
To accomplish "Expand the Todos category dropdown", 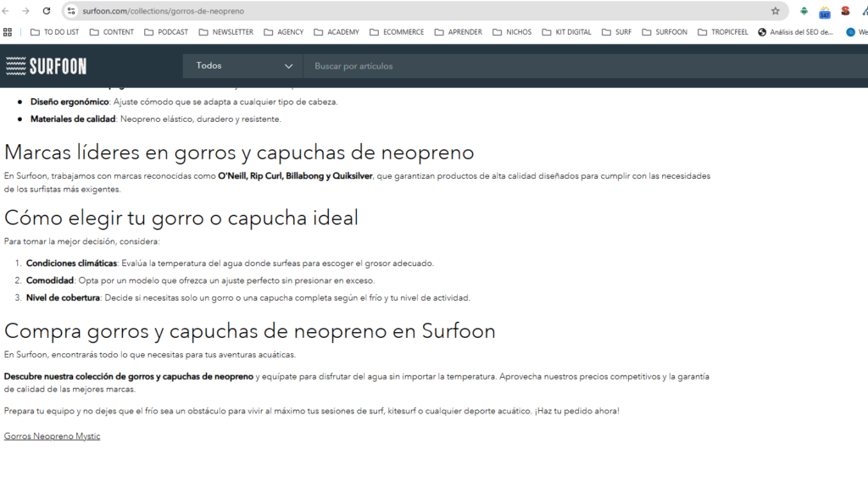I will pyautogui.click(x=243, y=66).
